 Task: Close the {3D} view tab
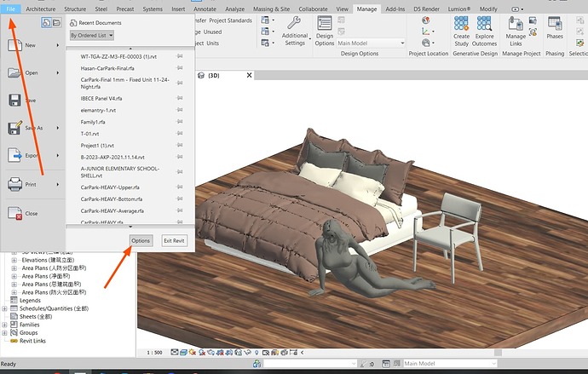(249, 75)
